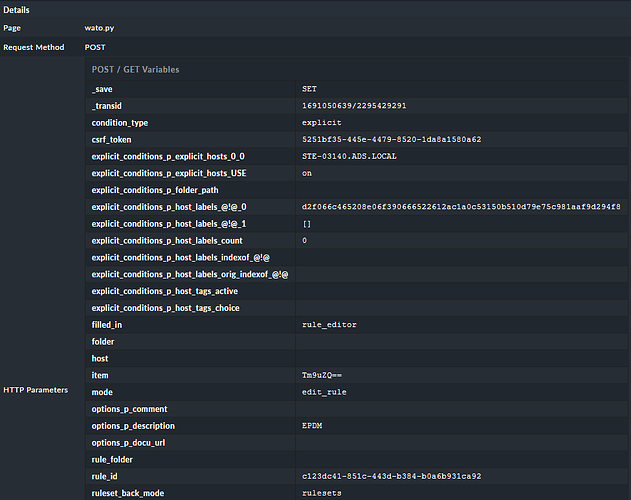Click the host_labels_count value 0

(304, 241)
